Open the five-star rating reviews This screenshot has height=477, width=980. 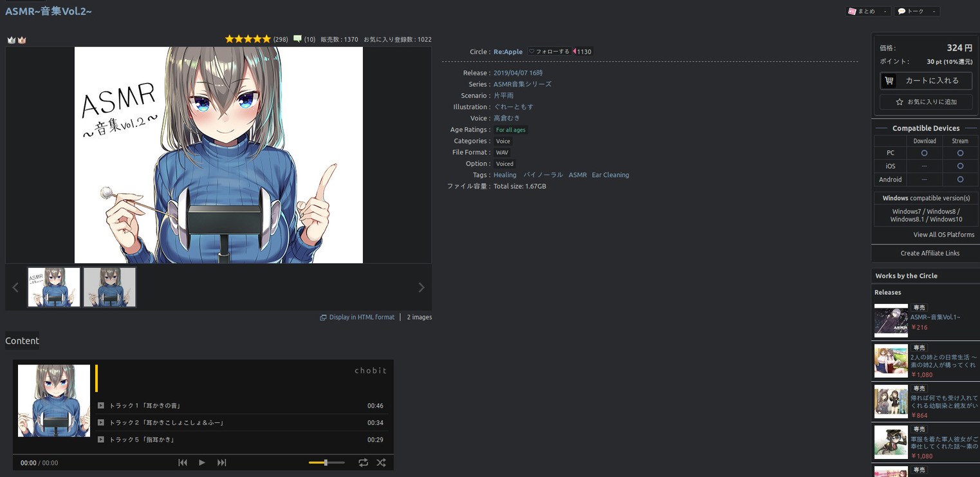coord(248,39)
